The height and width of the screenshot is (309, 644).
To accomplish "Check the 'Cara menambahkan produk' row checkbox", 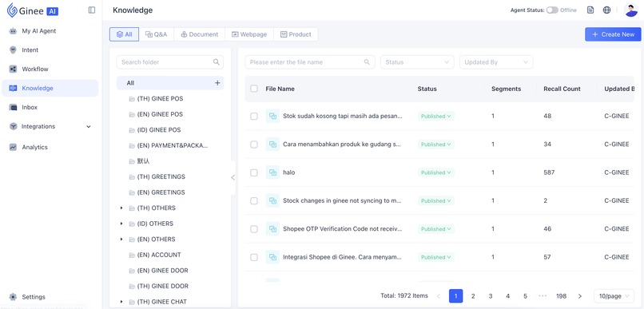I will pyautogui.click(x=254, y=145).
